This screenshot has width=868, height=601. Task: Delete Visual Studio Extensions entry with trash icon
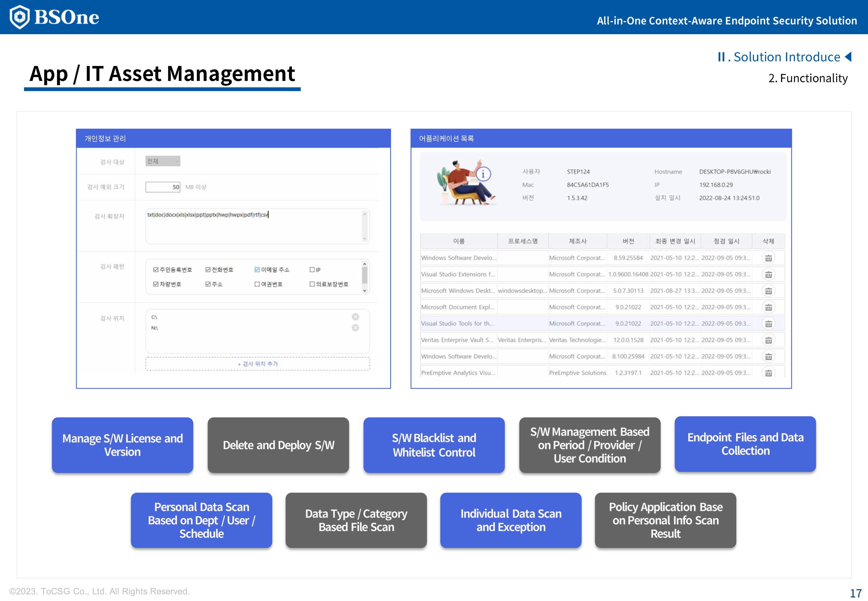(x=768, y=275)
